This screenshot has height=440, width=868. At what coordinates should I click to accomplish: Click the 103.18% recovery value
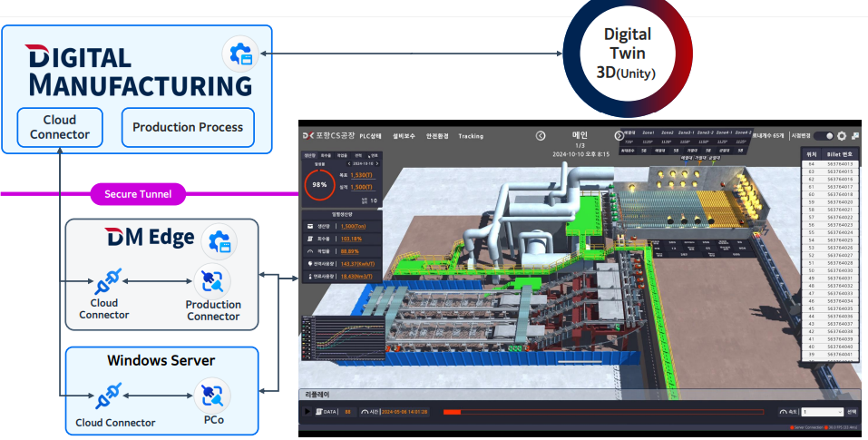pos(351,240)
